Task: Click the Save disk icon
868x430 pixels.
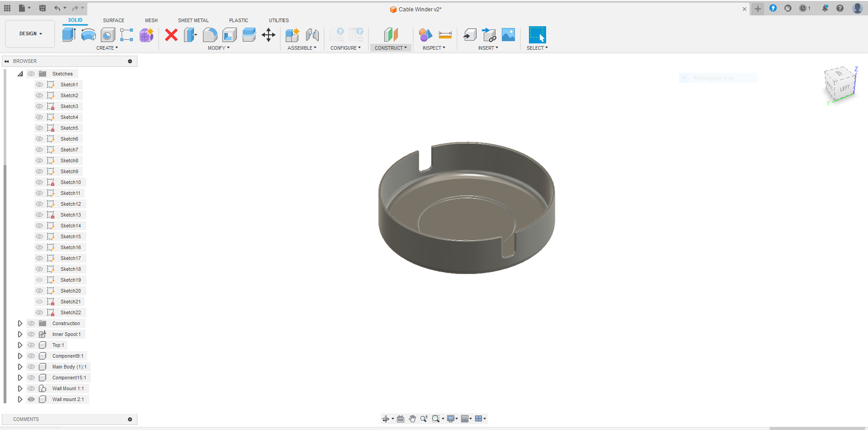Action: (x=42, y=8)
